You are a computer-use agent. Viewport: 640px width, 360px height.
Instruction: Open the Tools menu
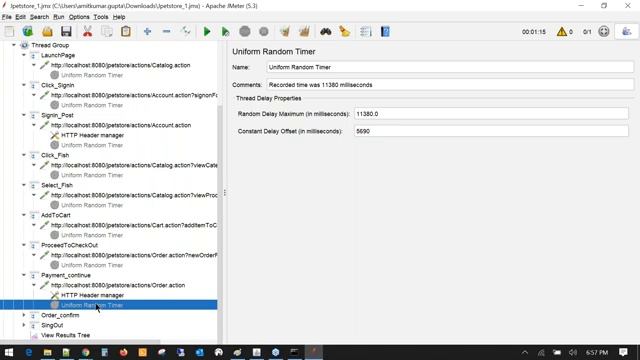tap(101, 17)
